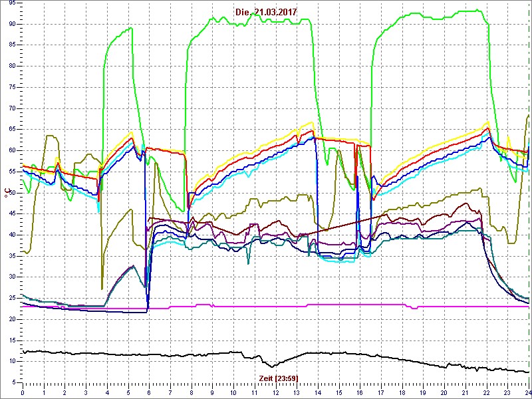Viewport: 532px width, 399px height.
Task: Click temperature axis value "25"
Action: click(11, 298)
